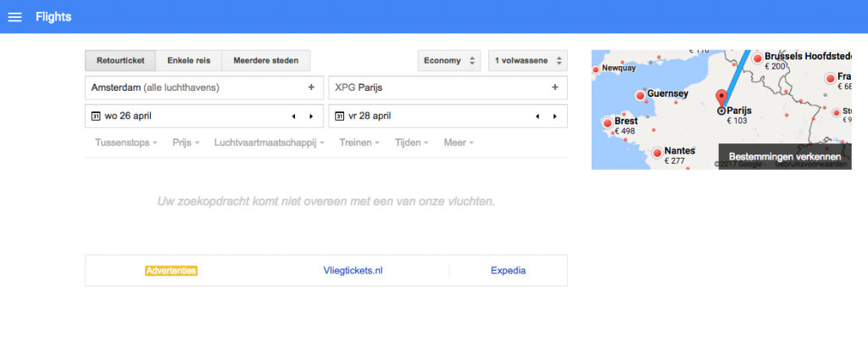This screenshot has height=337, width=868.
Task: Go to next day for return date
Action: (554, 116)
